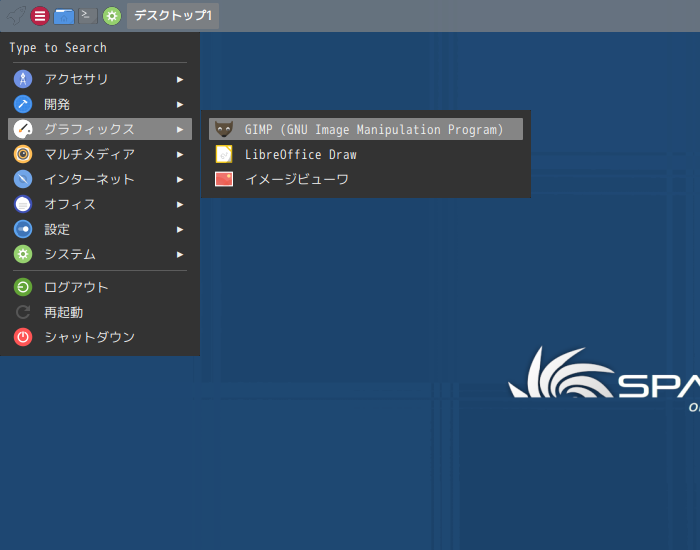The image size is (700, 550).
Task: Open the システム menu category
Action: point(100,254)
